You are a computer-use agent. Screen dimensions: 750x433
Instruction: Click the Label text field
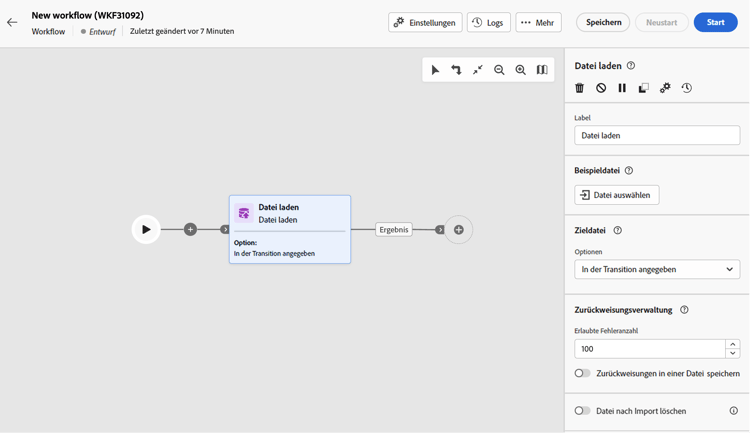point(657,135)
